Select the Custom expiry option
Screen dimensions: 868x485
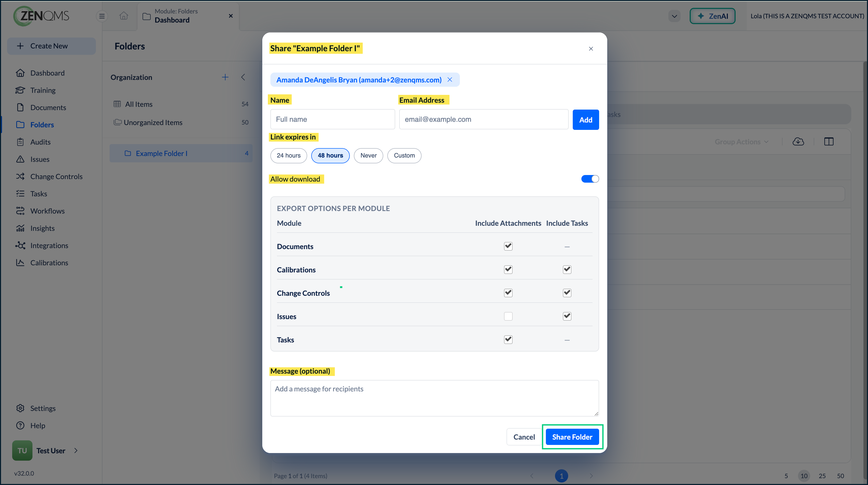coord(404,155)
